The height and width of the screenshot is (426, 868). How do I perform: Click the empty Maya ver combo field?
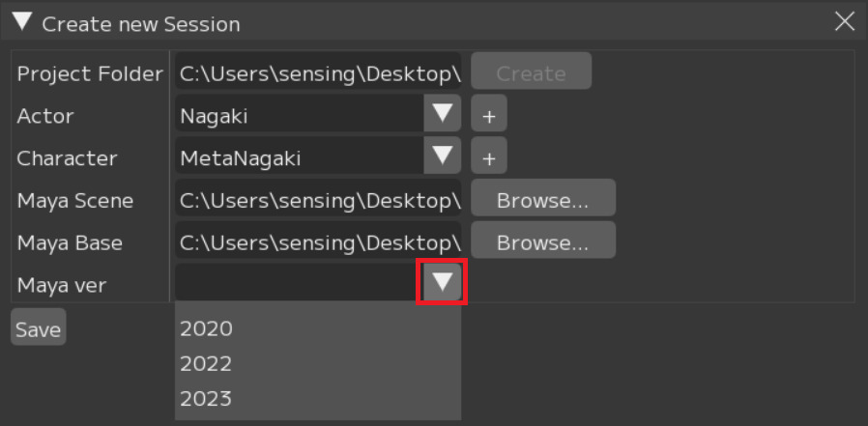296,284
